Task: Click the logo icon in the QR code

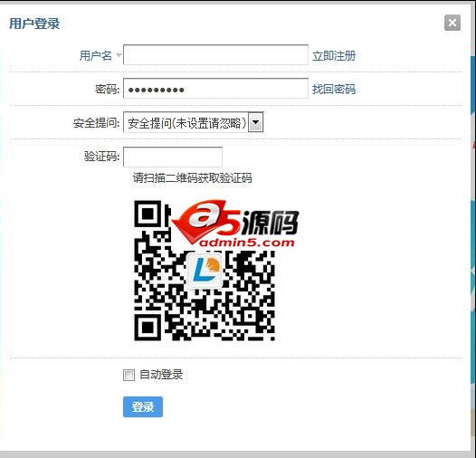Action: click(x=205, y=271)
